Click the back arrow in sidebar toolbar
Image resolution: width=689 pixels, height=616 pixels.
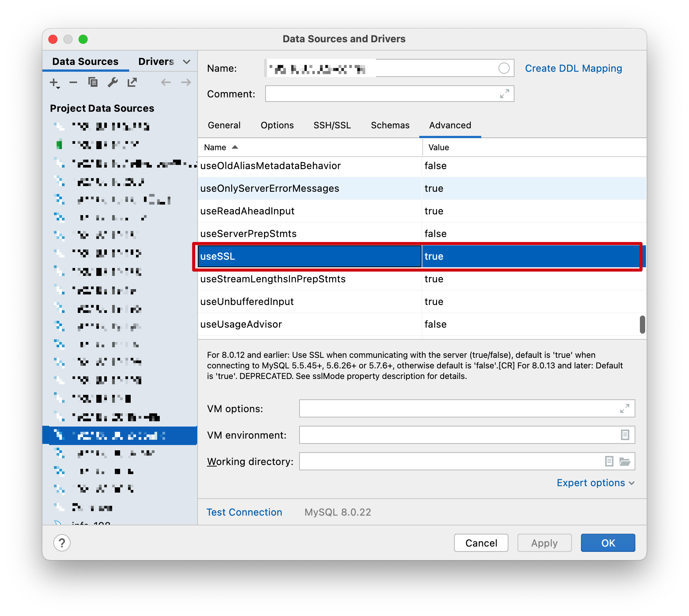166,82
